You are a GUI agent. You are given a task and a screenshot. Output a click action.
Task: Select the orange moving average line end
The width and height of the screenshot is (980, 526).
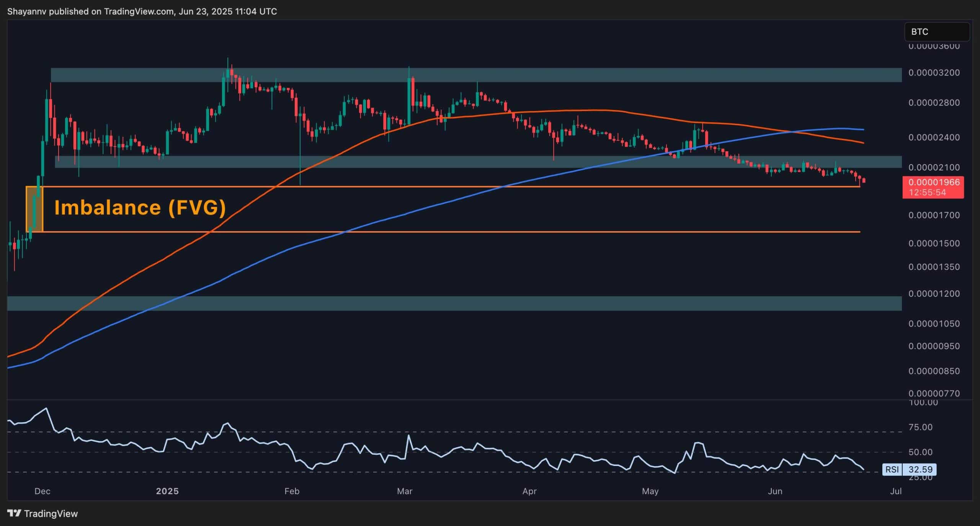[863, 143]
